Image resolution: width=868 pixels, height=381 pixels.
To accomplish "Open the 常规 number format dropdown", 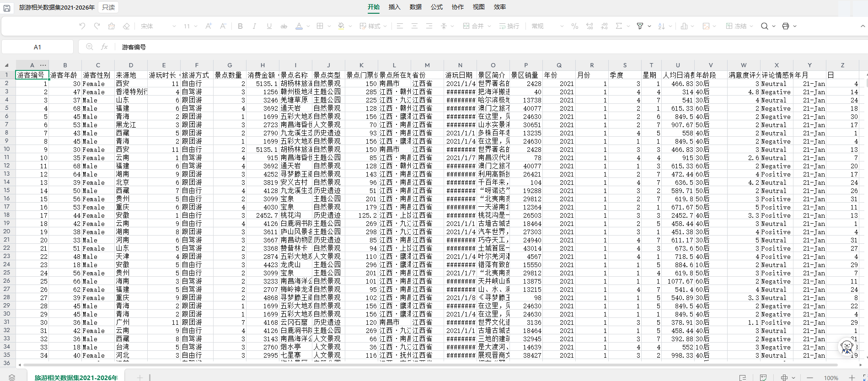I will tap(547, 26).
